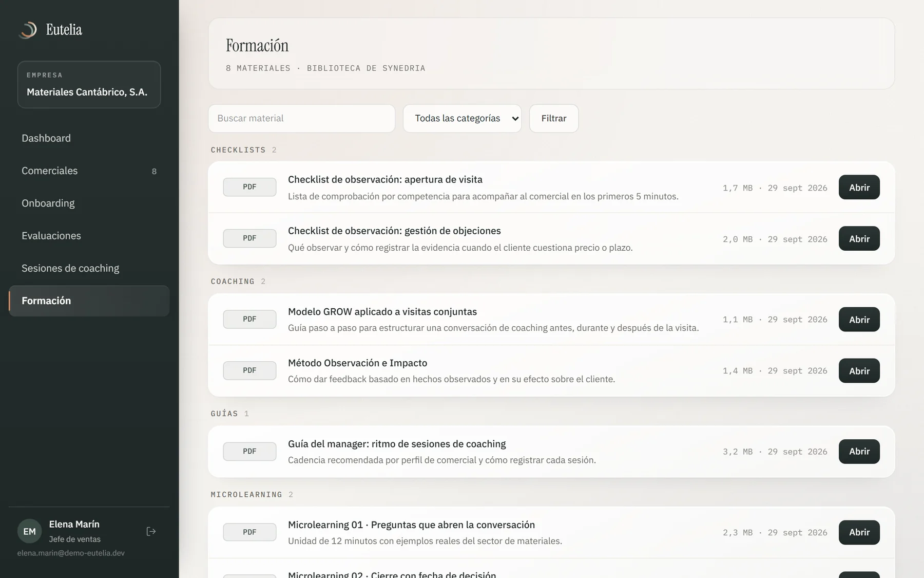
Task: Click the PDF badge for Guía del manager
Action: coord(249,451)
